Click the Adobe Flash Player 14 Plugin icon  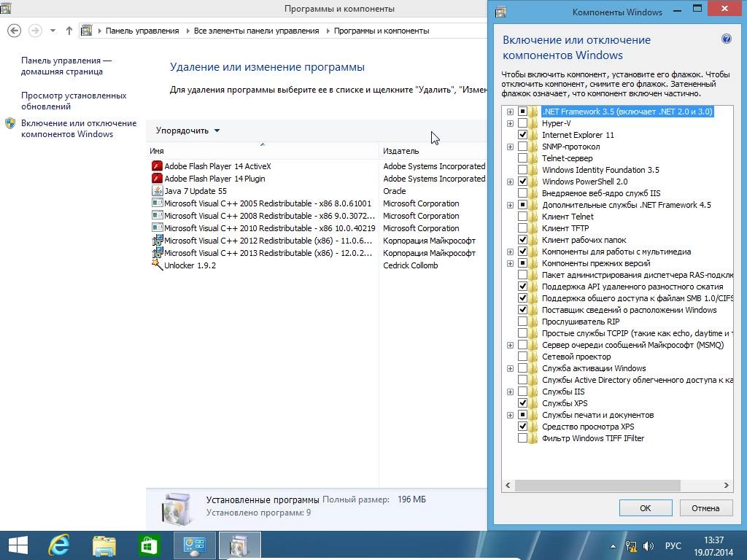coord(157,178)
